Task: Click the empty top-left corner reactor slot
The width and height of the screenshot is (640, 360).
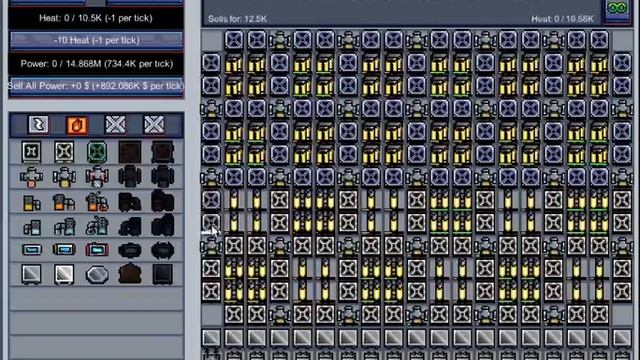Action: [211, 40]
